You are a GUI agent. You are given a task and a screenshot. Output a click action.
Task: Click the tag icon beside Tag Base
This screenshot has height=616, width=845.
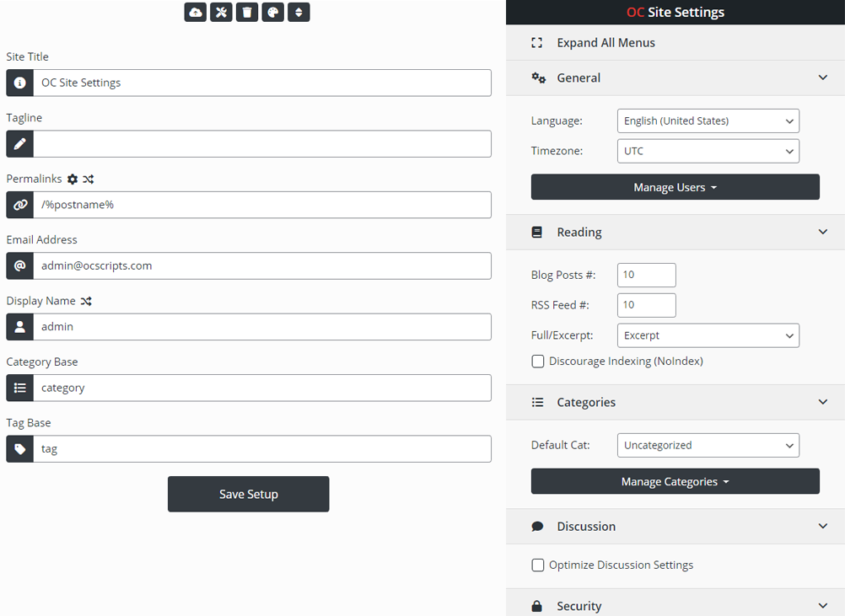pyautogui.click(x=20, y=449)
